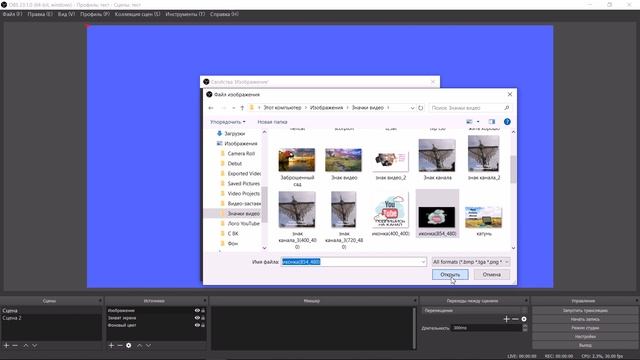This screenshot has height=360, width=640.
Task: Toggle visibility of Изображение source
Action: (x=197, y=311)
